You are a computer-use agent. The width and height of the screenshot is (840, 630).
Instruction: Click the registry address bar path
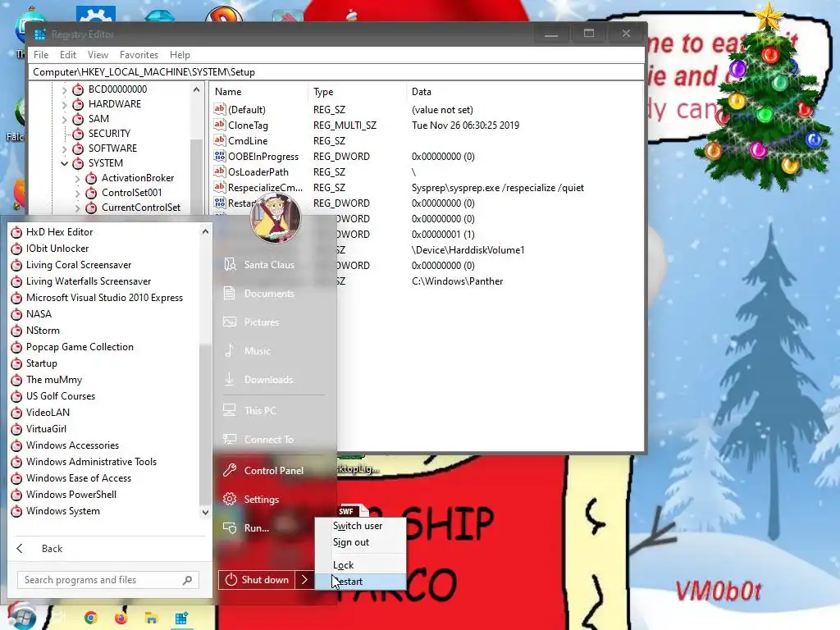(144, 72)
